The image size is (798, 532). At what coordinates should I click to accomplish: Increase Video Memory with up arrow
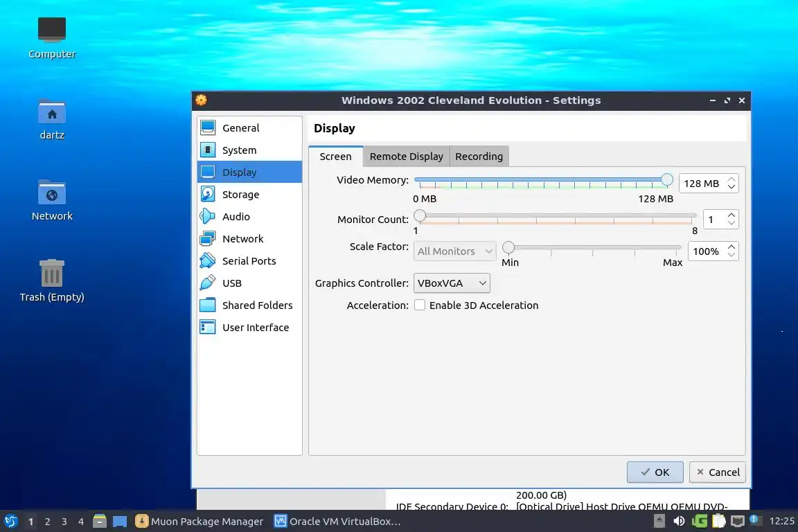click(x=731, y=179)
